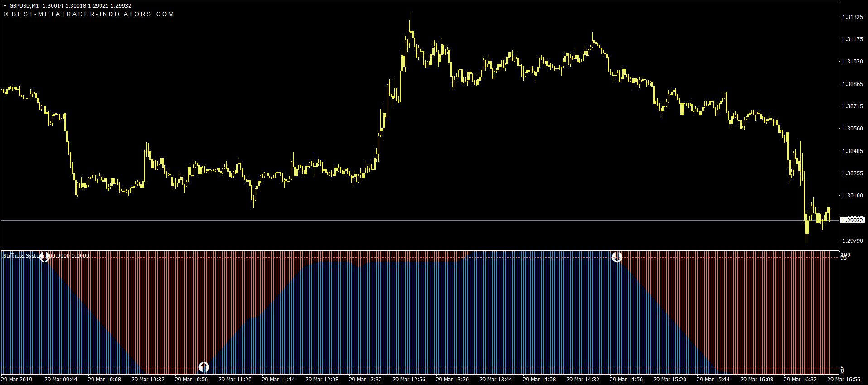This screenshot has height=385, width=868.
Task: Click the 29 Mar 14:08 time label
Action: (539, 380)
